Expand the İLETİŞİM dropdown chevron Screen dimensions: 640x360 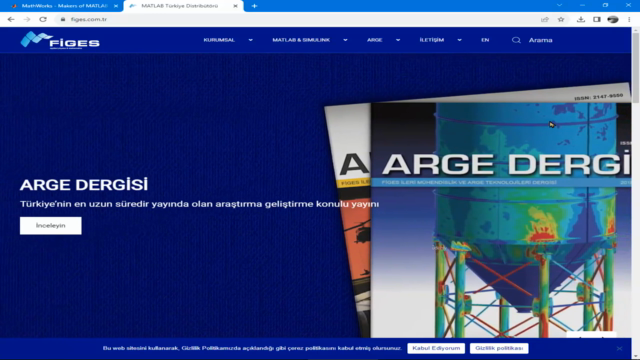point(460,40)
